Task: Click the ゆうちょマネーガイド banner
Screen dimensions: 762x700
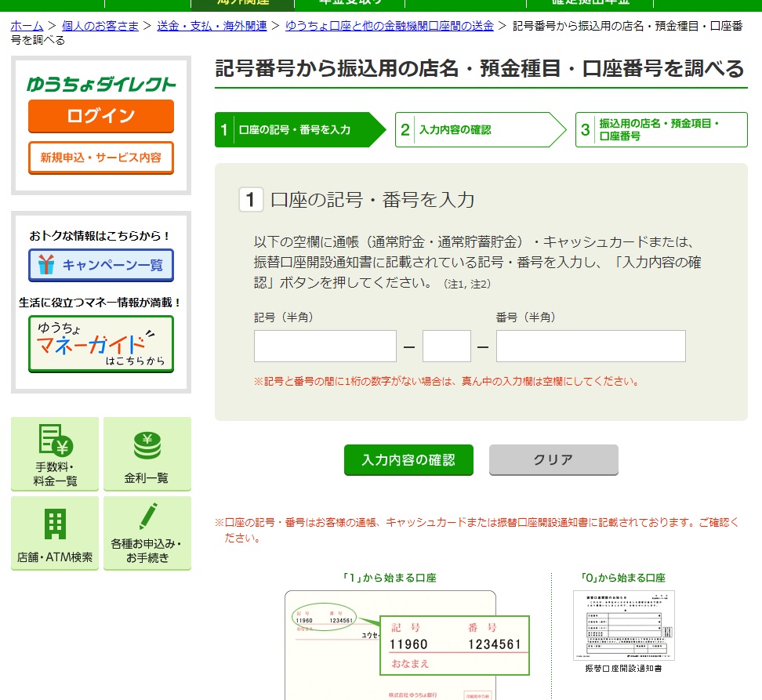Action: tap(100, 343)
